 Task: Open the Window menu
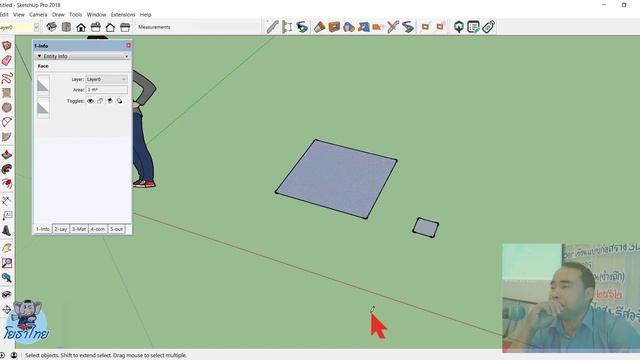tap(96, 14)
